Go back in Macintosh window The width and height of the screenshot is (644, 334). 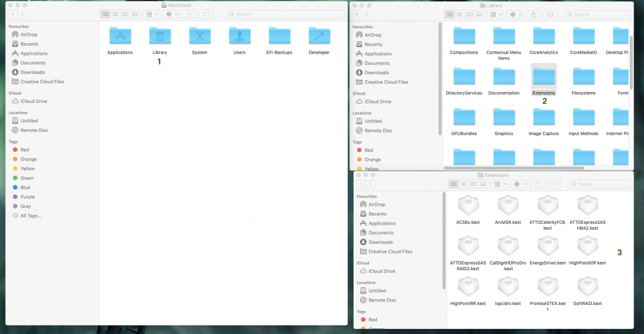coord(13,14)
